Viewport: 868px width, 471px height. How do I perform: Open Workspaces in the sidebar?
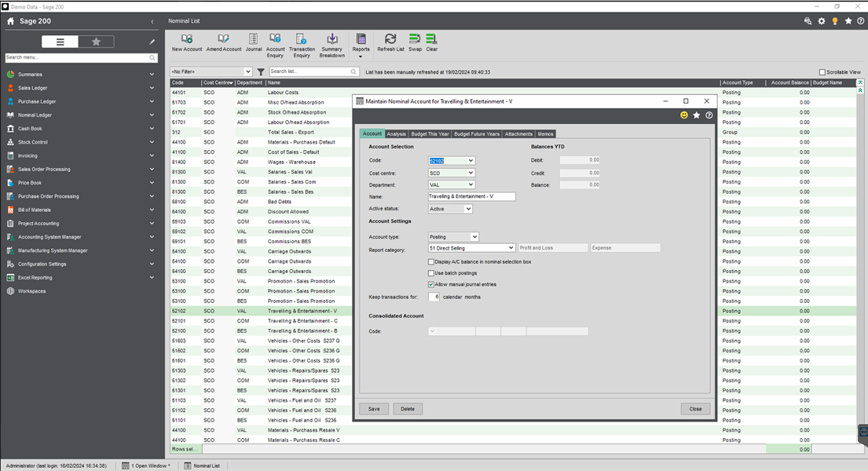point(31,291)
